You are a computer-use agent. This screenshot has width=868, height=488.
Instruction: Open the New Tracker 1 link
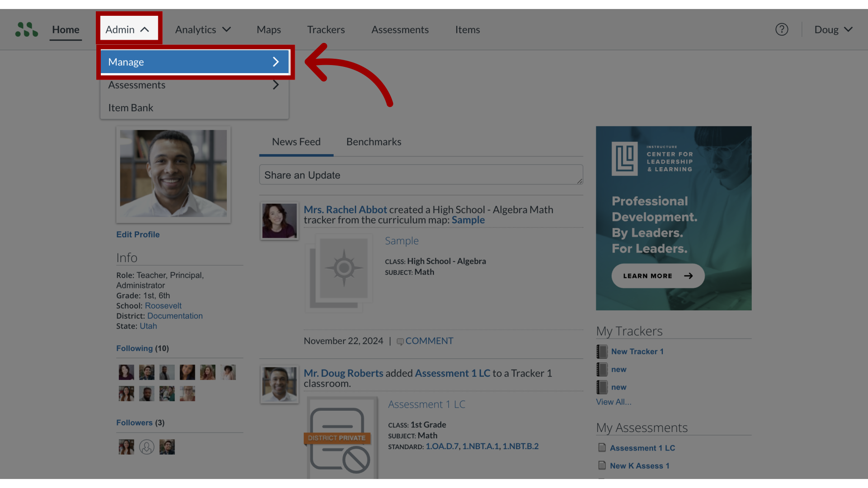637,352
